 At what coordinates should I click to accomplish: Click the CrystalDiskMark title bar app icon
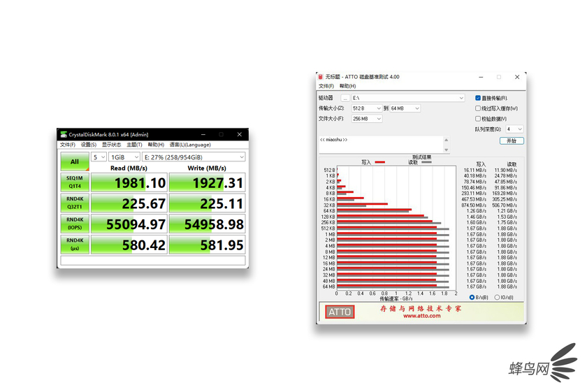(64, 134)
